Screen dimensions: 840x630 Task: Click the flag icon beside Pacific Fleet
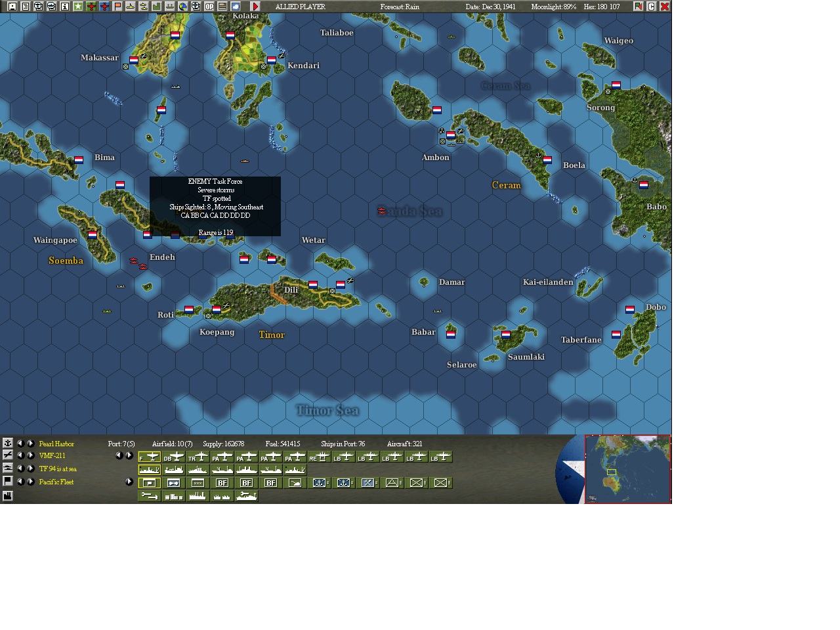coord(7,482)
